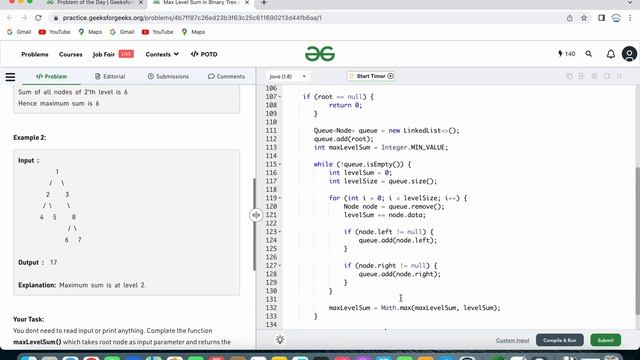The width and height of the screenshot is (640, 360).
Task: Collapse code fold at line 107
Action: 280,97
